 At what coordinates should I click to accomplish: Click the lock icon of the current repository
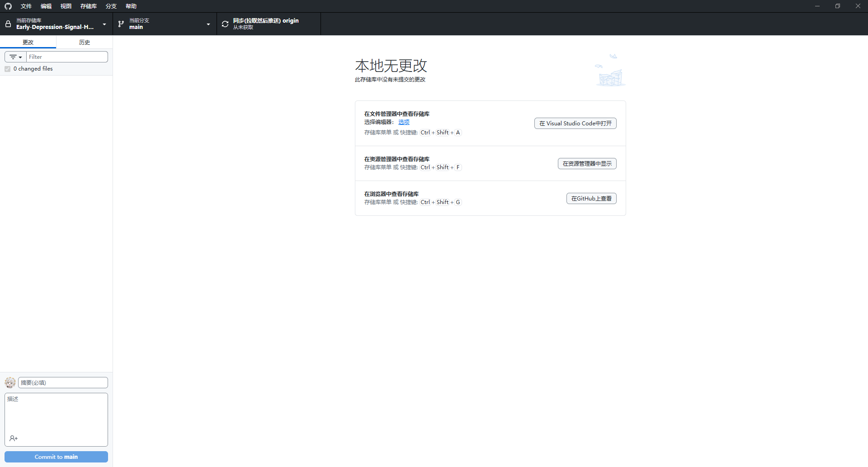[x=8, y=24]
